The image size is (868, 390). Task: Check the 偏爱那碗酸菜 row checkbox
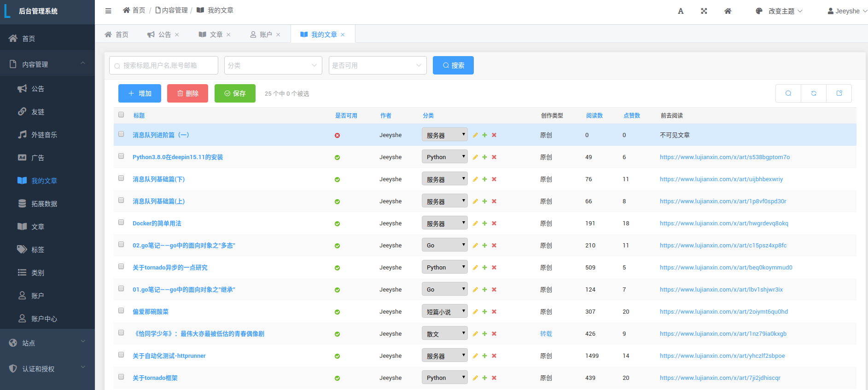click(x=121, y=310)
